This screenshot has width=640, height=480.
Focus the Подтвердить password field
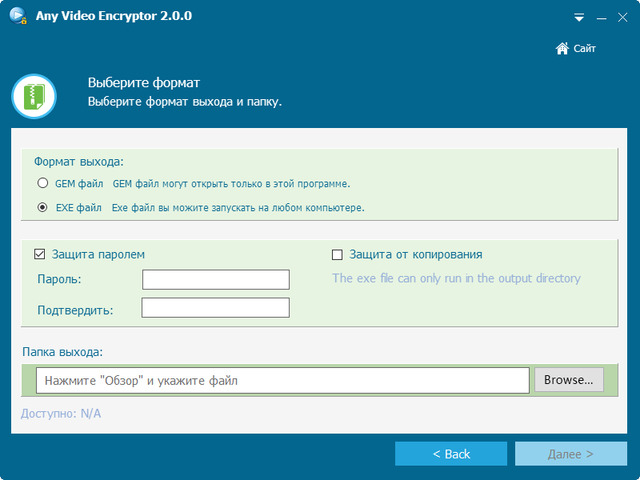tap(215, 308)
